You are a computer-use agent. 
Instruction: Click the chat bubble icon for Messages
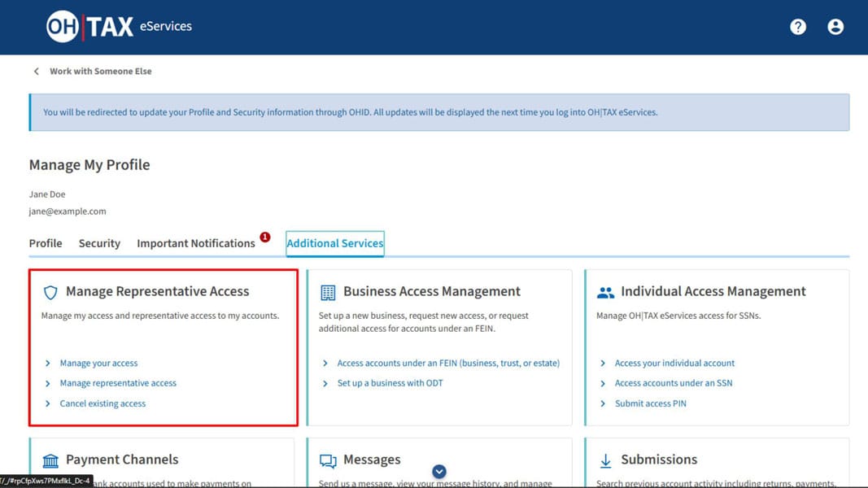(328, 460)
